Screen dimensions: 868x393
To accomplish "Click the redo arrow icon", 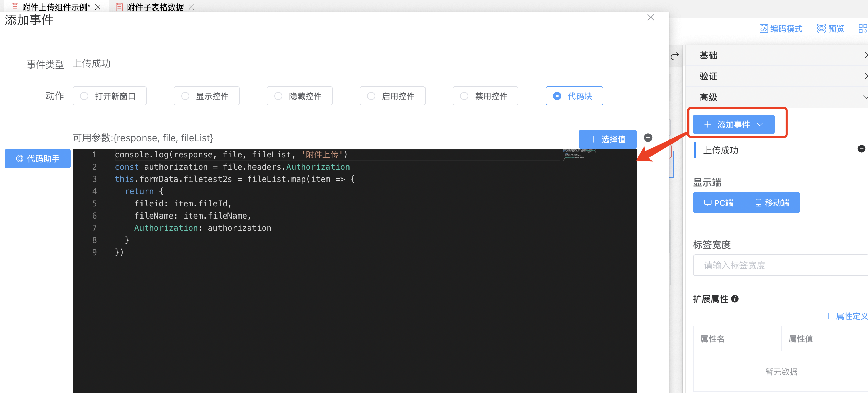I will [675, 56].
